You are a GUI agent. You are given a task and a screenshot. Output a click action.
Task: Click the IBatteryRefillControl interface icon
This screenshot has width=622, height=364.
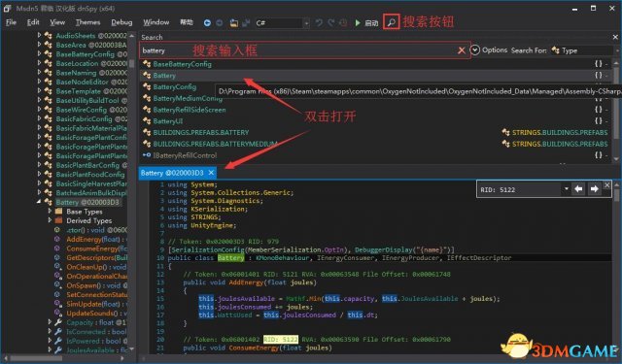coord(147,155)
